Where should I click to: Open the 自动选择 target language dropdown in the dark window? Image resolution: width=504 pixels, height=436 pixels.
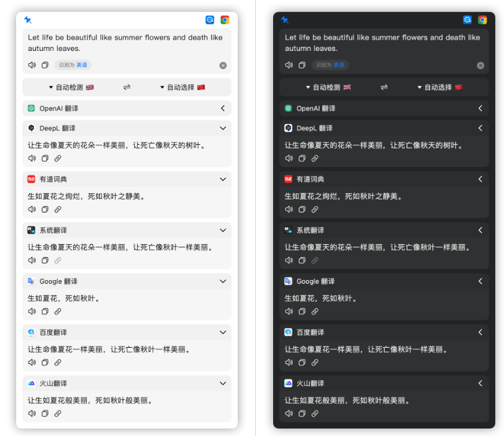[x=439, y=88]
